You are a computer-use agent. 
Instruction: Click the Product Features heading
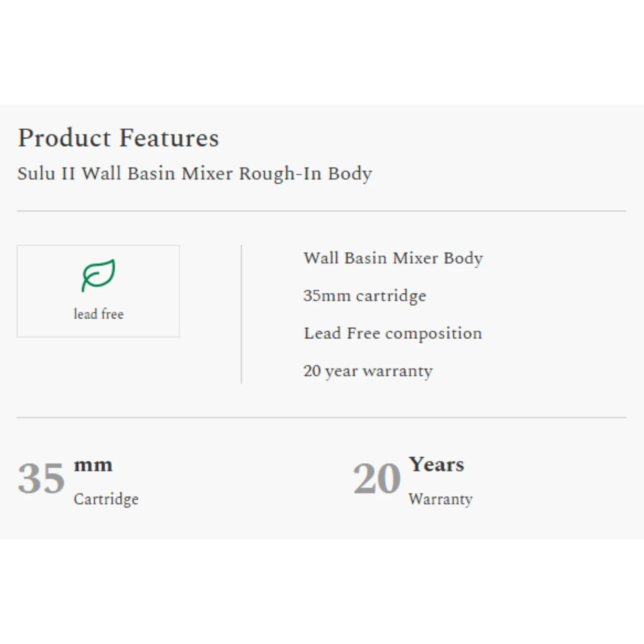tap(118, 138)
